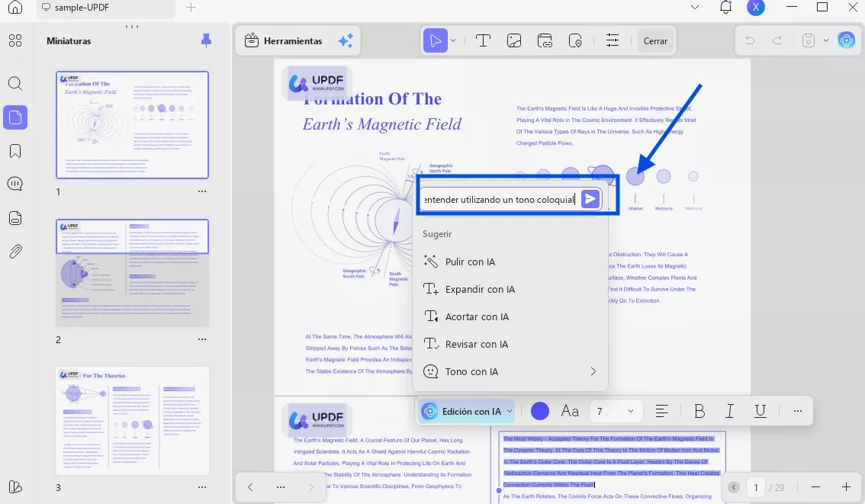The height and width of the screenshot is (504, 865).
Task: Toggle italic formatting
Action: point(729,411)
